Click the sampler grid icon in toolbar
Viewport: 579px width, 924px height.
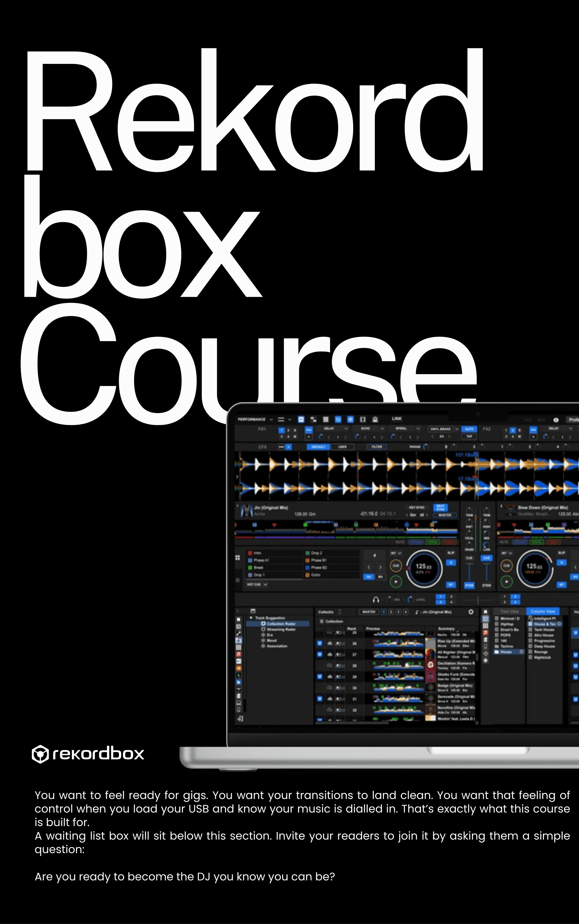325,419
